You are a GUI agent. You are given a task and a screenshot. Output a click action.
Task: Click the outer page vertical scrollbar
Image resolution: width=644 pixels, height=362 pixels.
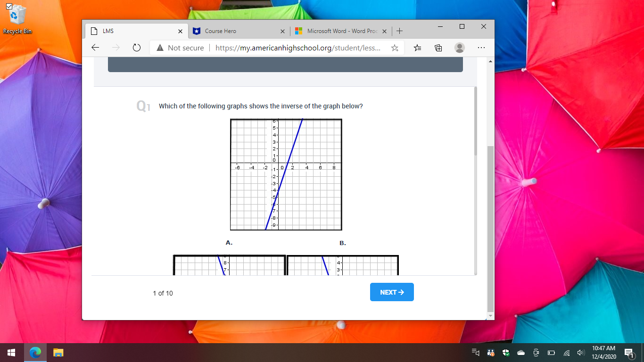click(x=490, y=228)
